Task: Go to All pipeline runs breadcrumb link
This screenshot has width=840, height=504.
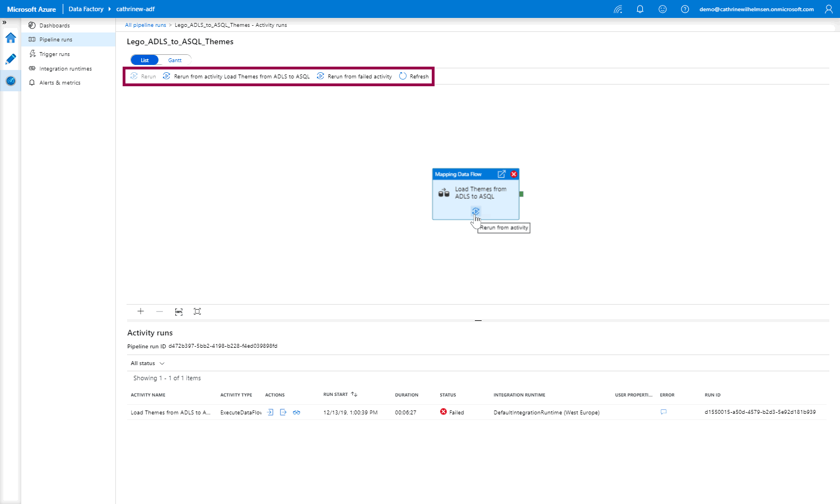Action: pos(146,25)
